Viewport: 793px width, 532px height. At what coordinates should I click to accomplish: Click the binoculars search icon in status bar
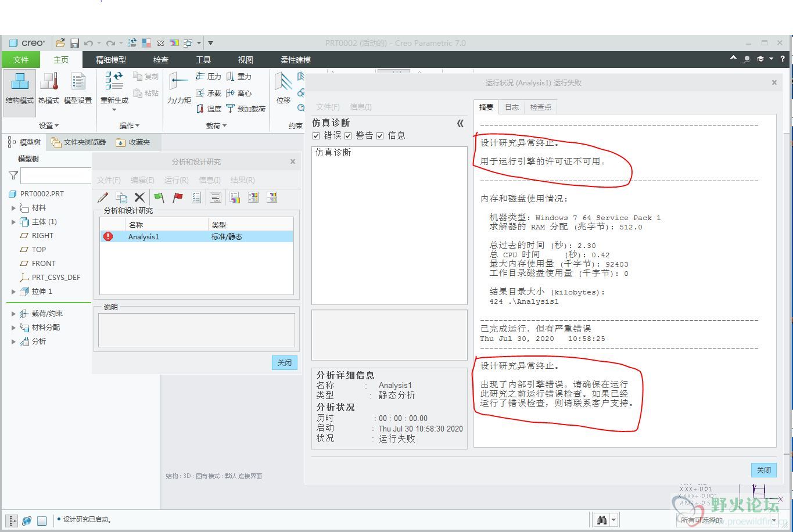(602, 520)
